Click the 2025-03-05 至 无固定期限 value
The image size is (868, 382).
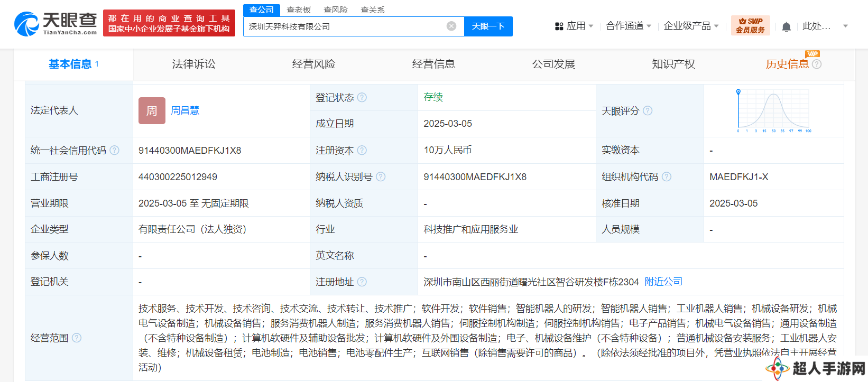[x=193, y=203]
